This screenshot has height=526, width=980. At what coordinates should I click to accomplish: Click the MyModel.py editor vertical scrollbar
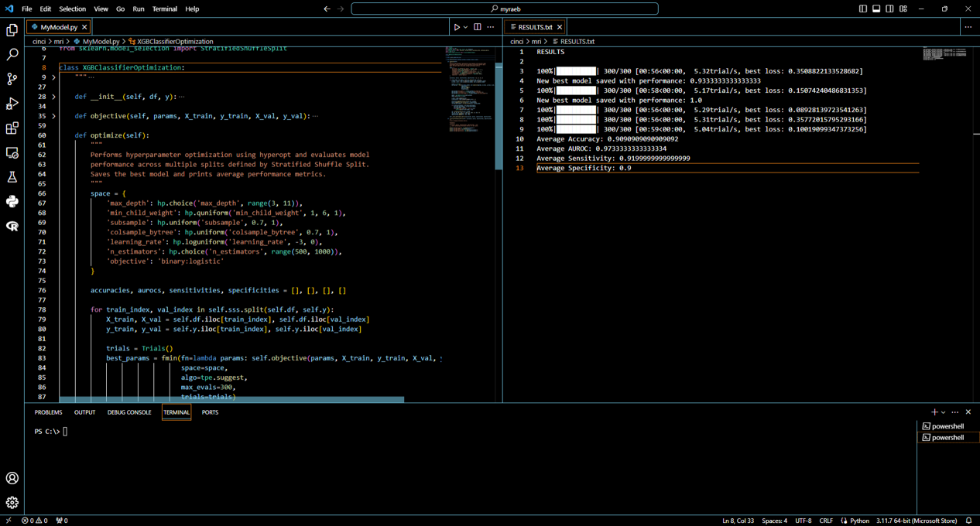coord(499,116)
